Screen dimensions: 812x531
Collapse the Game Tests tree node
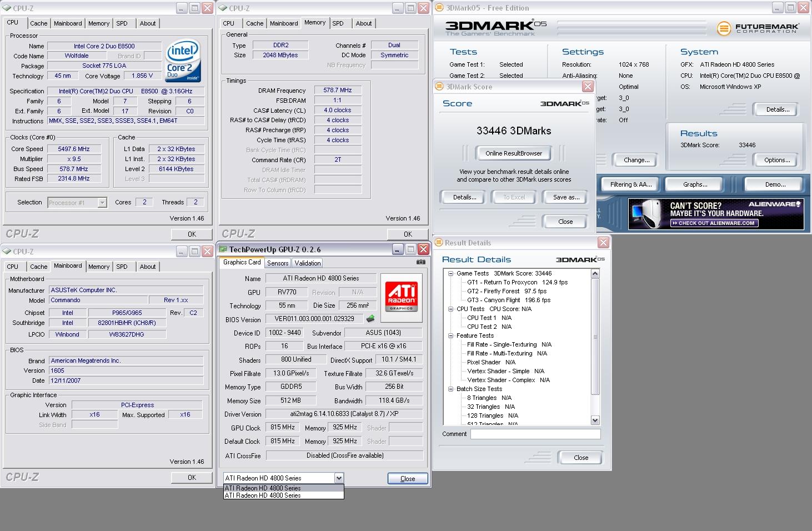[x=451, y=273]
